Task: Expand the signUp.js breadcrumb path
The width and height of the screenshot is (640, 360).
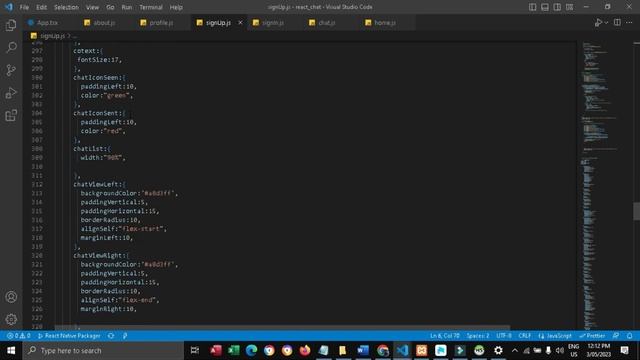Action: (x=52, y=36)
